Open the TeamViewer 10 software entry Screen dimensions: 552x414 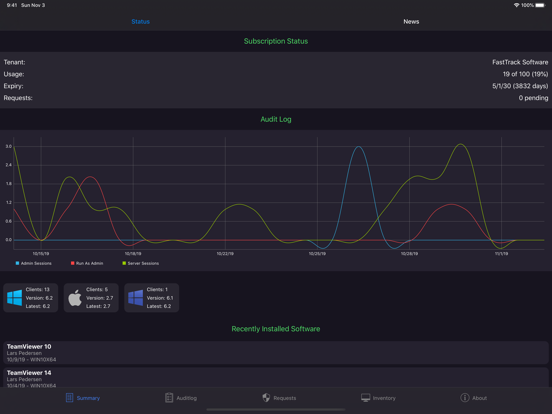click(276, 352)
